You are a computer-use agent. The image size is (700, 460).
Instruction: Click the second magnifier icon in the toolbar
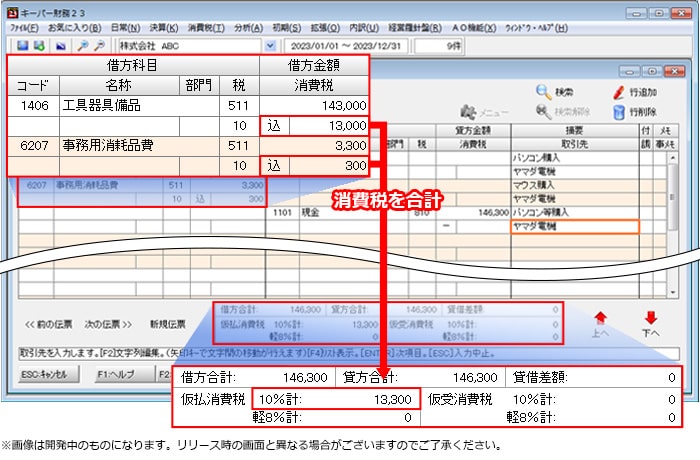pyautogui.click(x=99, y=46)
